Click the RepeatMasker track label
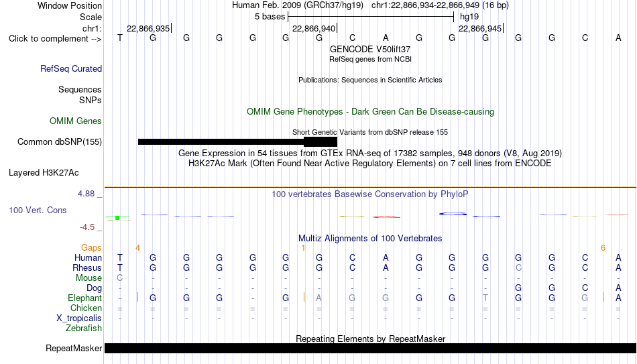This screenshot has height=364, width=637. click(x=74, y=348)
